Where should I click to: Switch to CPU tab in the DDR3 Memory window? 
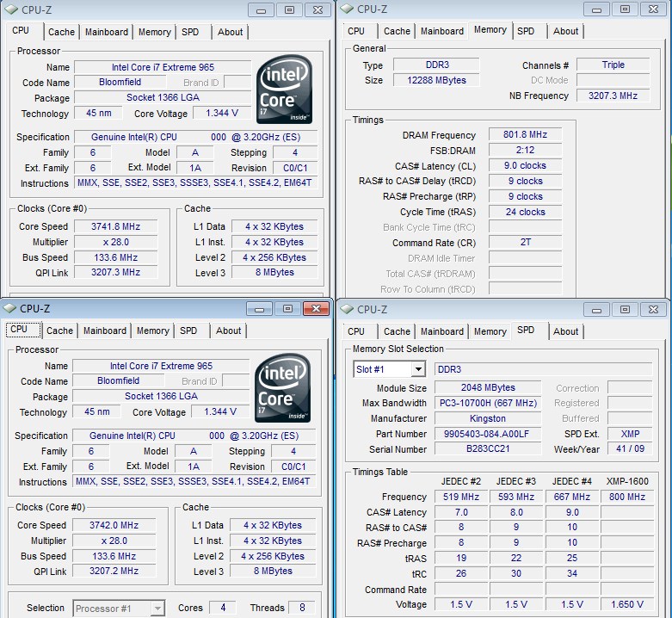[x=356, y=31]
